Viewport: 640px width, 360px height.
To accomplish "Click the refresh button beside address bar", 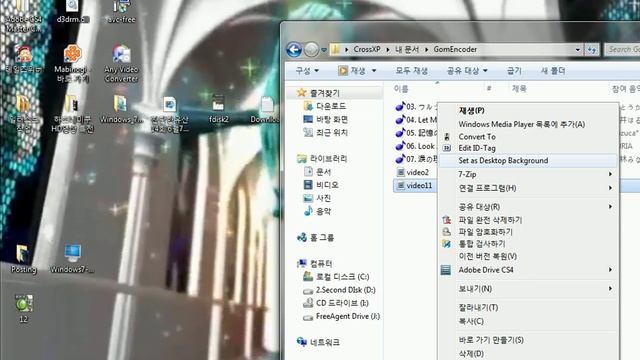I will click(592, 50).
